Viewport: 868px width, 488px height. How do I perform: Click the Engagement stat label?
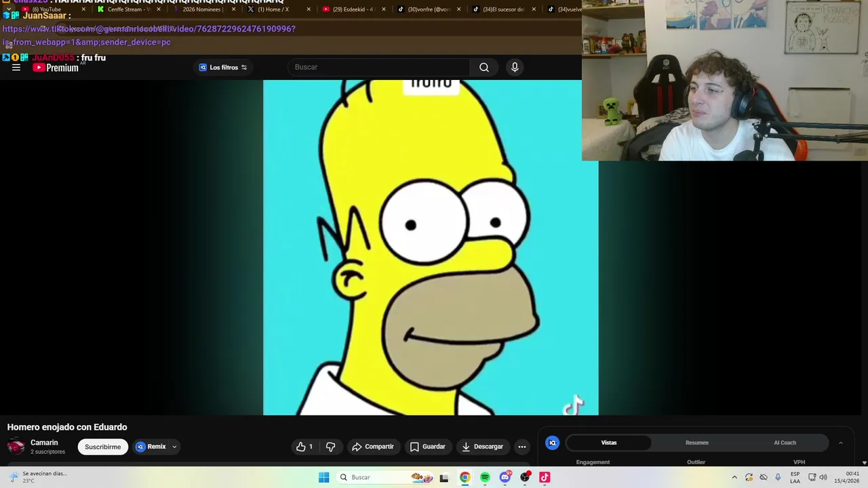pos(593,462)
